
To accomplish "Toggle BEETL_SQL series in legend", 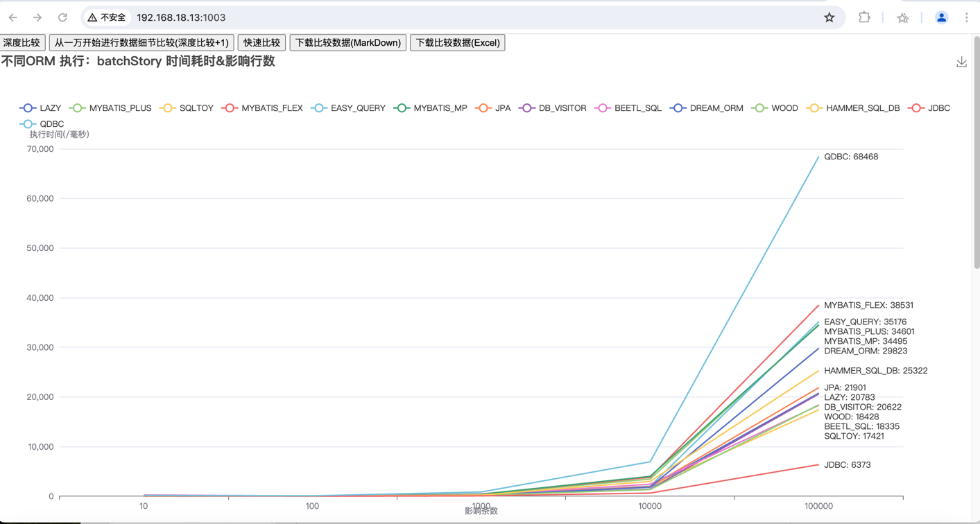I will [x=629, y=108].
